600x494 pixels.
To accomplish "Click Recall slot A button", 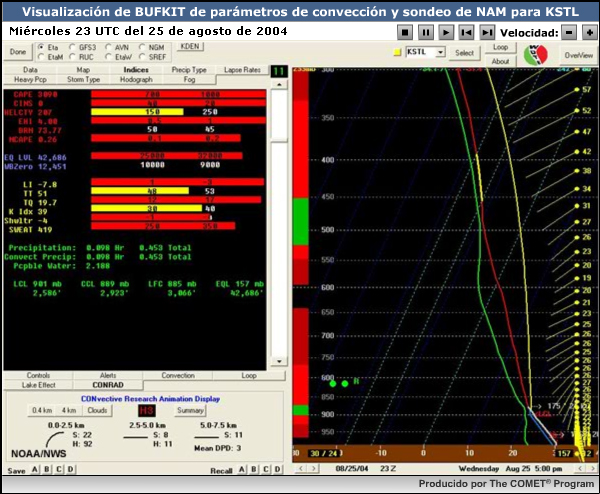I will tap(242, 469).
